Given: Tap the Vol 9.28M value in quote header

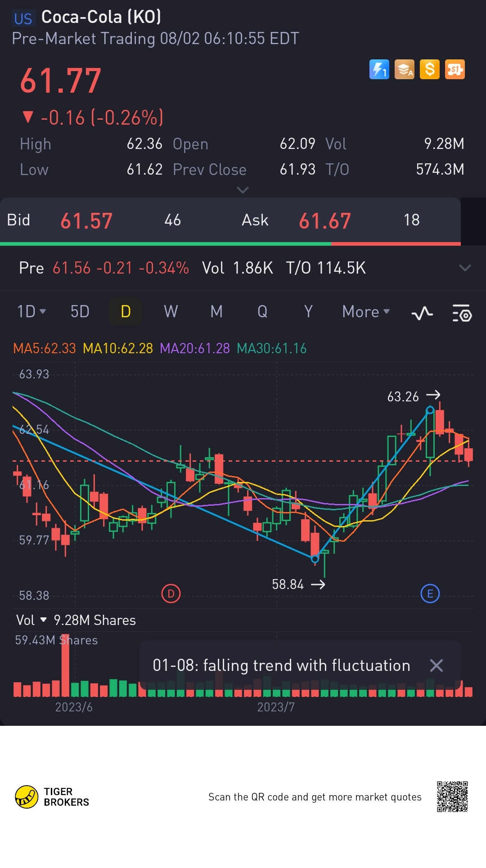Looking at the screenshot, I should pos(444,144).
